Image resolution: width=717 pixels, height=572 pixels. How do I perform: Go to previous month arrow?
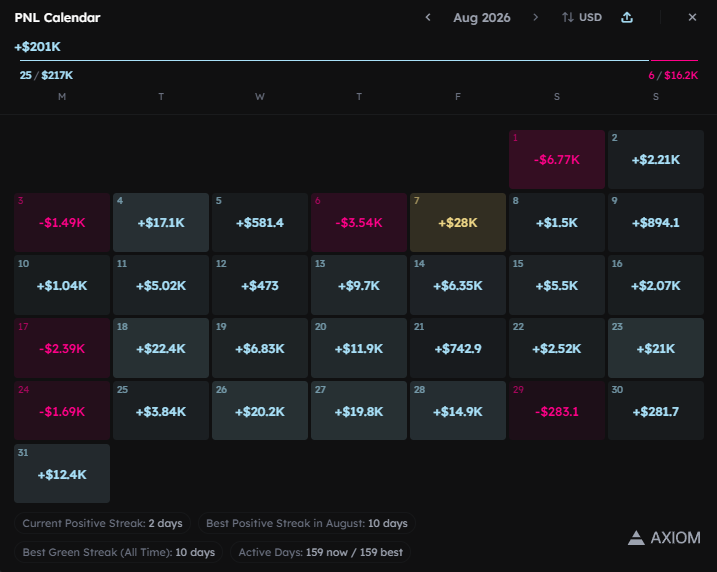click(428, 17)
